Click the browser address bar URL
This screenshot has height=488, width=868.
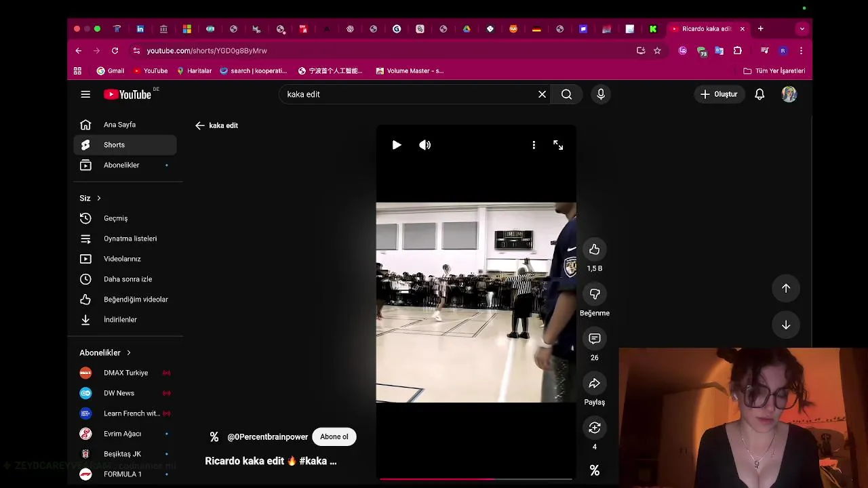pyautogui.click(x=207, y=51)
